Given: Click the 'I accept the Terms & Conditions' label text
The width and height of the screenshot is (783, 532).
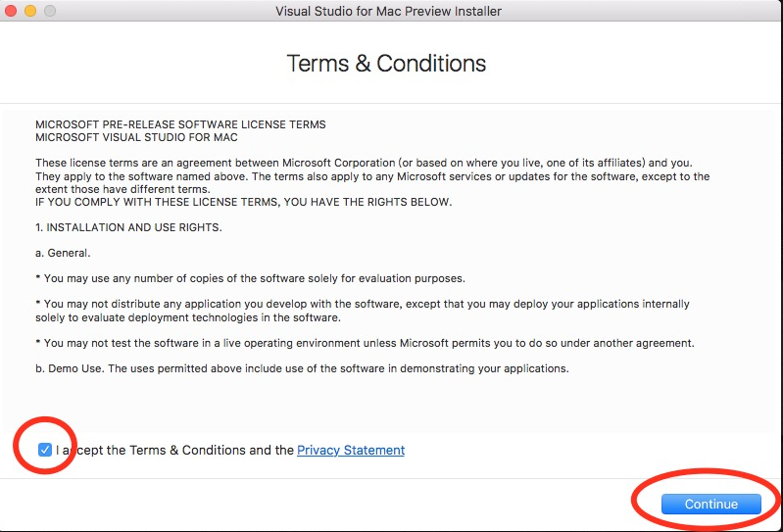Looking at the screenshot, I should click(174, 450).
